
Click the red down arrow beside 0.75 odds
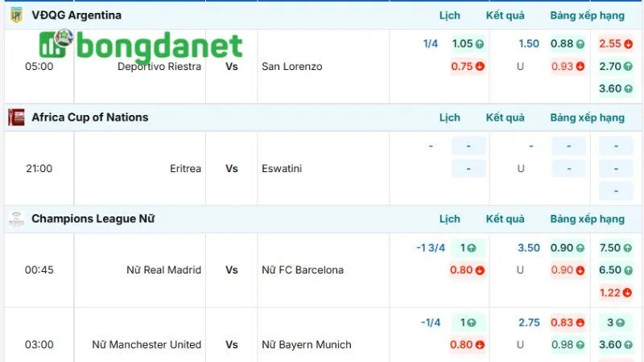coord(480,67)
